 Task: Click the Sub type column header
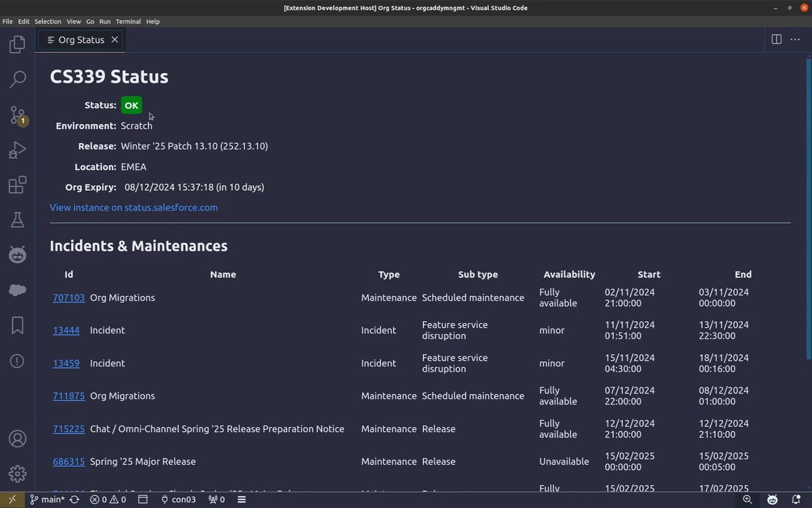478,274
